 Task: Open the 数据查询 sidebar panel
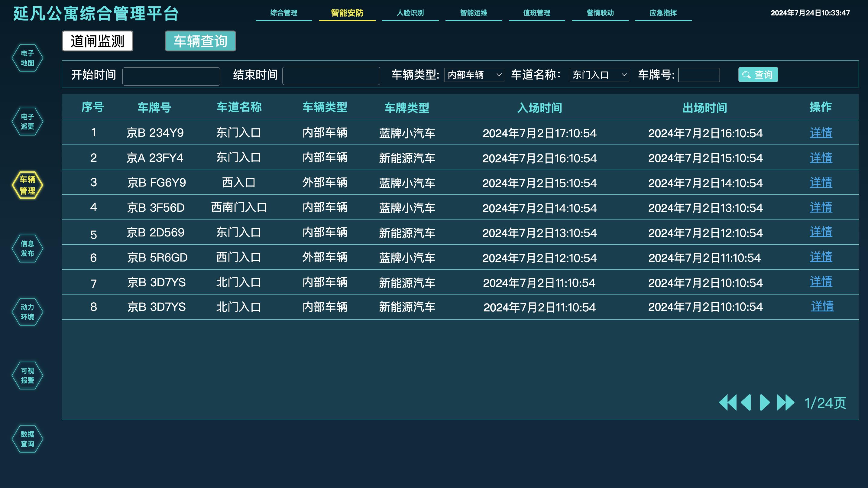pos(27,438)
